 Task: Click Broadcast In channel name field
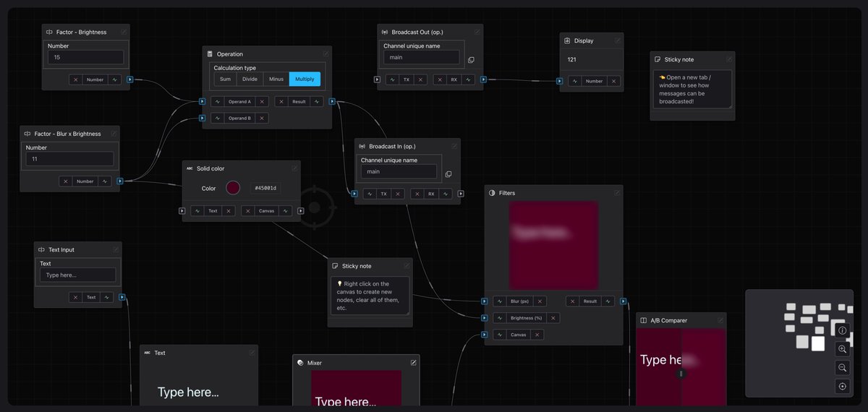[399, 171]
